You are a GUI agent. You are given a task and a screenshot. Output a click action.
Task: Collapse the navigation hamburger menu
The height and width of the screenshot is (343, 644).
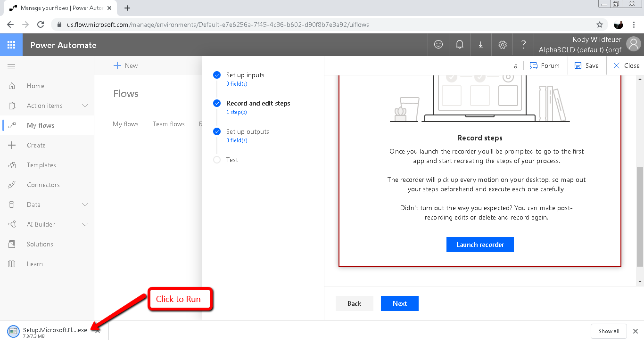[x=11, y=66]
